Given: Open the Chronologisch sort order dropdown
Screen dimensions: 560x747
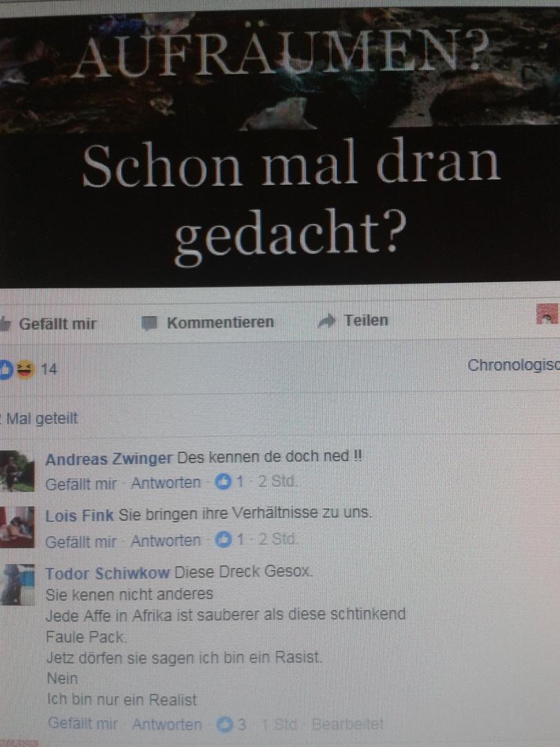Looking at the screenshot, I should (513, 366).
